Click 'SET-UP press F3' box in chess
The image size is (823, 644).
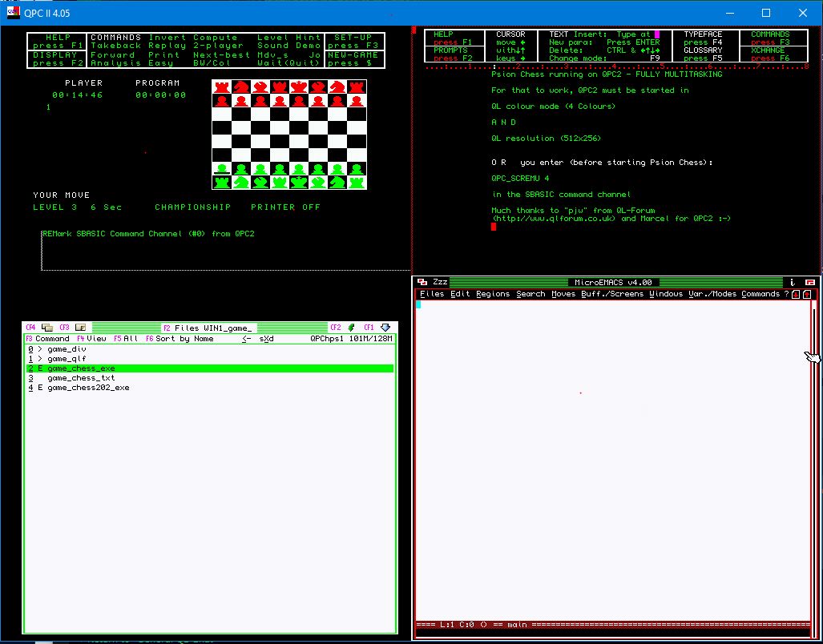pos(355,42)
